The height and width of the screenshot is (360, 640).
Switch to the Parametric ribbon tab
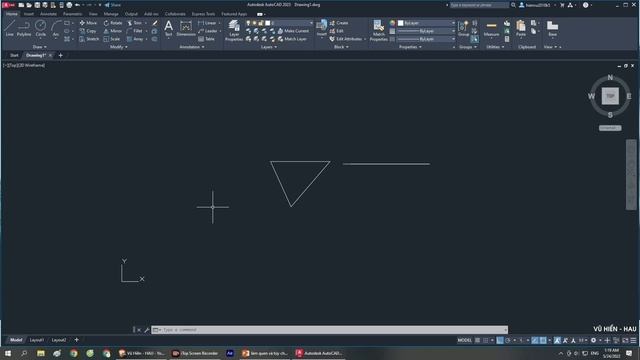(73, 14)
